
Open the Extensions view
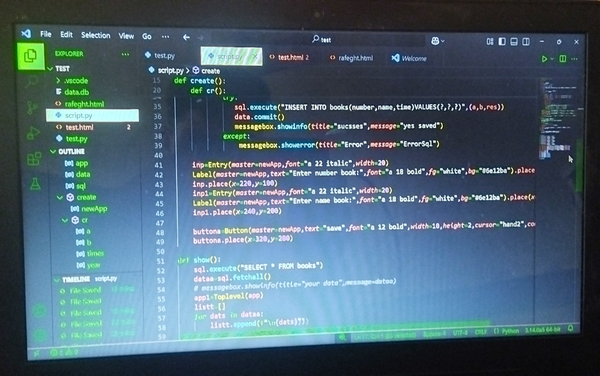click(34, 159)
